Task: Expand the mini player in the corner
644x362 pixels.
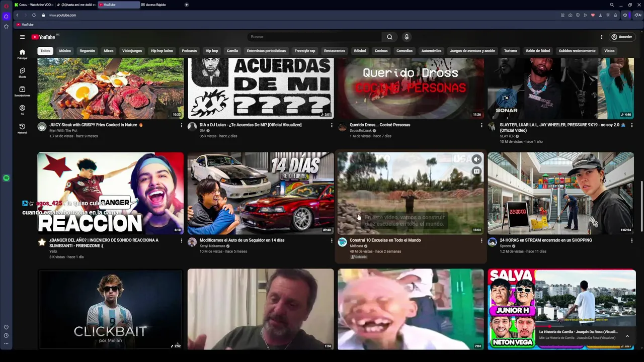Action: (627, 336)
